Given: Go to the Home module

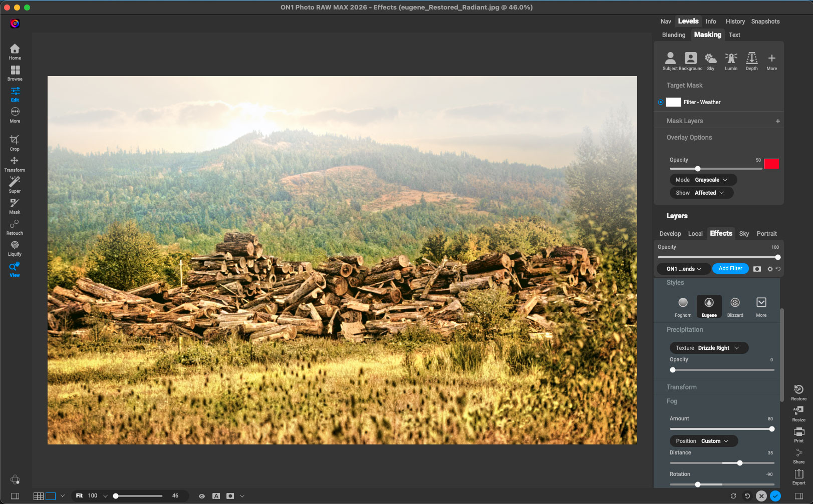Looking at the screenshot, I should point(15,52).
